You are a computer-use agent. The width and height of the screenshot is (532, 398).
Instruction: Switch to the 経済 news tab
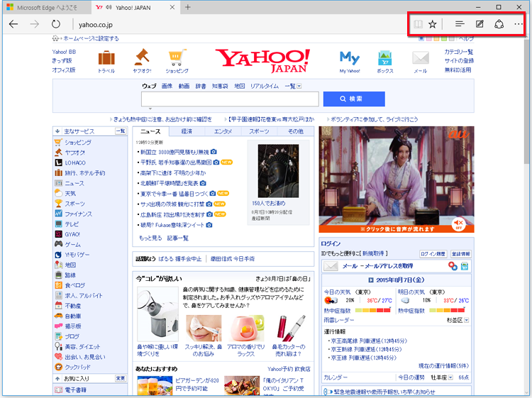point(187,131)
